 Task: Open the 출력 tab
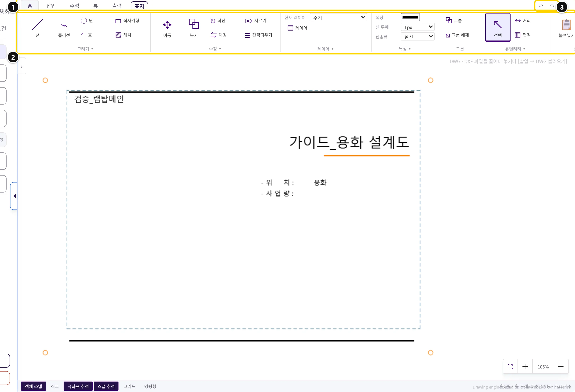tap(117, 6)
